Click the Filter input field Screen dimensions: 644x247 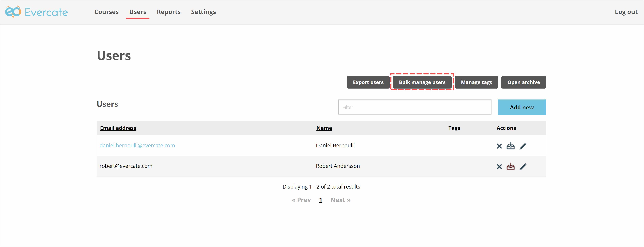point(414,107)
